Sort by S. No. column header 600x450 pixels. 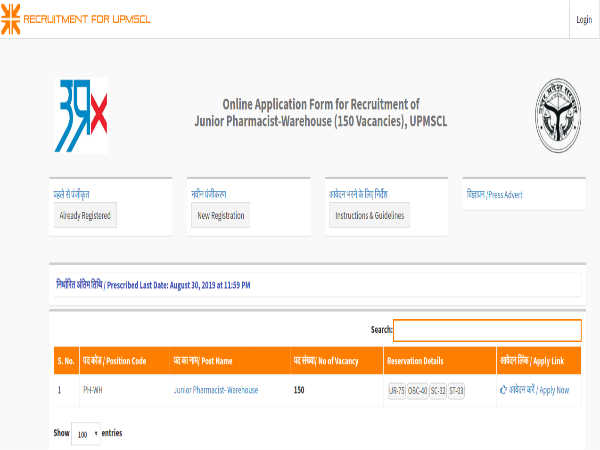tap(65, 360)
